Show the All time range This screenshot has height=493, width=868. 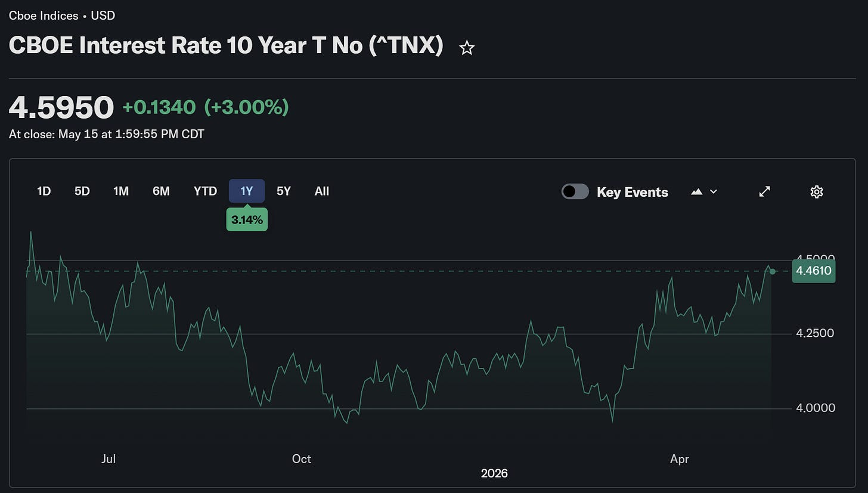[322, 191]
